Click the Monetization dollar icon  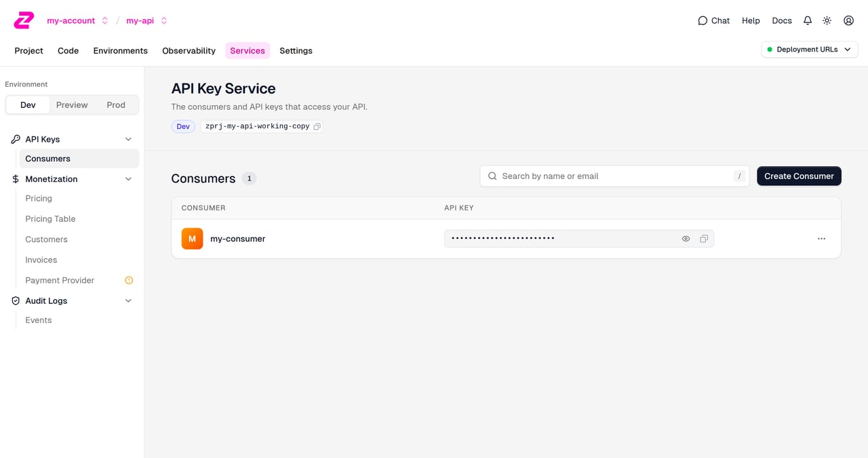(16, 179)
